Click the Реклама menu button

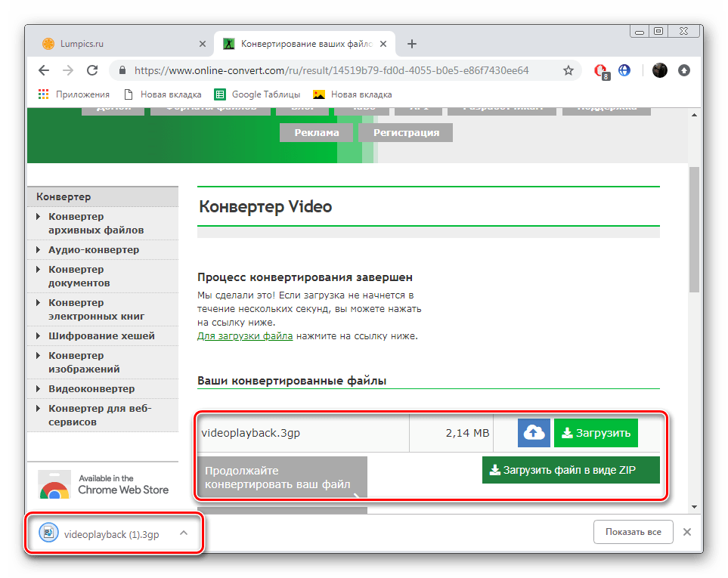(x=316, y=133)
